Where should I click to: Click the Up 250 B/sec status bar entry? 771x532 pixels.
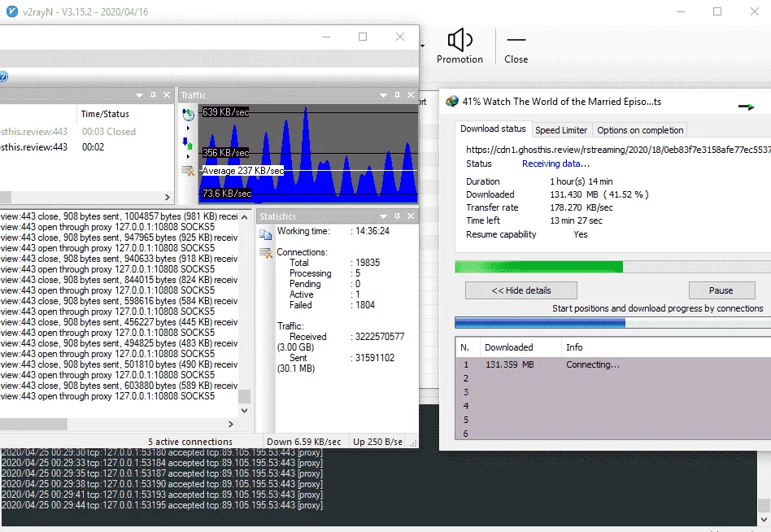[x=377, y=442]
